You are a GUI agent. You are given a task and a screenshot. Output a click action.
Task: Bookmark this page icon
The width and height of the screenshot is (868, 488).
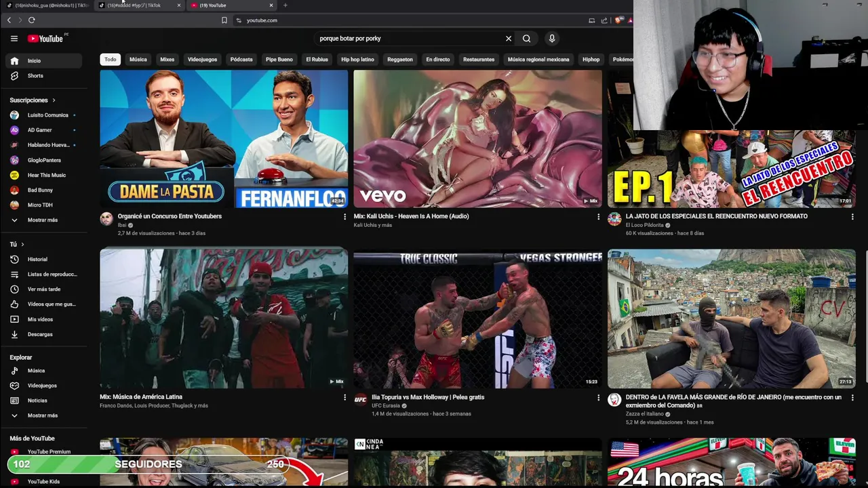pos(224,20)
